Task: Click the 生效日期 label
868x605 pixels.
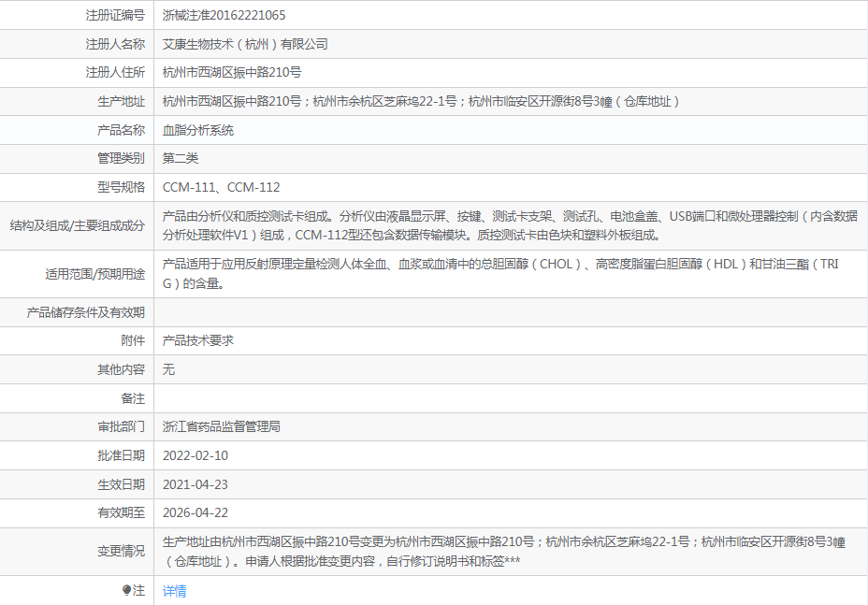Action: (x=122, y=484)
